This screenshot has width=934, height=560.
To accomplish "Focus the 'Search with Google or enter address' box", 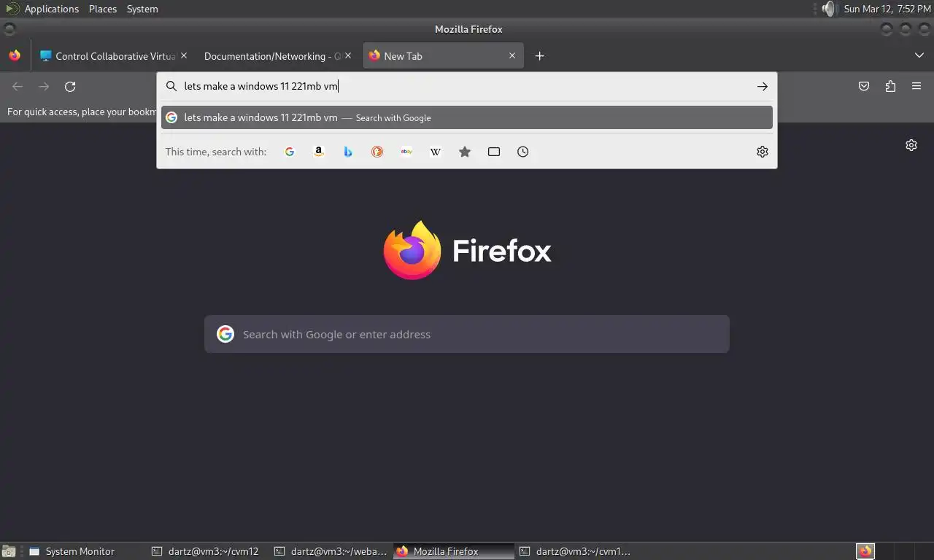I will pyautogui.click(x=467, y=334).
